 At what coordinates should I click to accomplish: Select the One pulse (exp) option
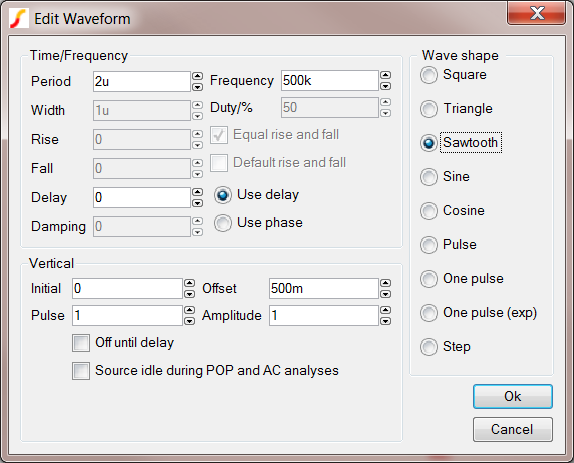(x=429, y=313)
